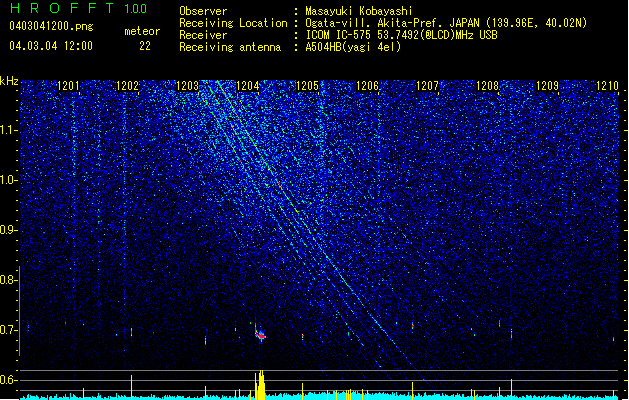Click the 'Receiving antenna' field label
Viewport: 629px width, 400px height.
point(230,47)
